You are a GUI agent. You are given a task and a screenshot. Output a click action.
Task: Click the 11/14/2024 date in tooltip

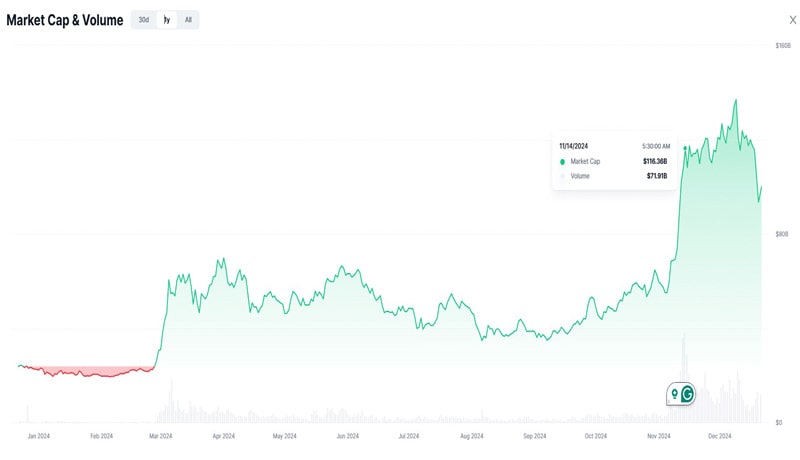click(573, 146)
